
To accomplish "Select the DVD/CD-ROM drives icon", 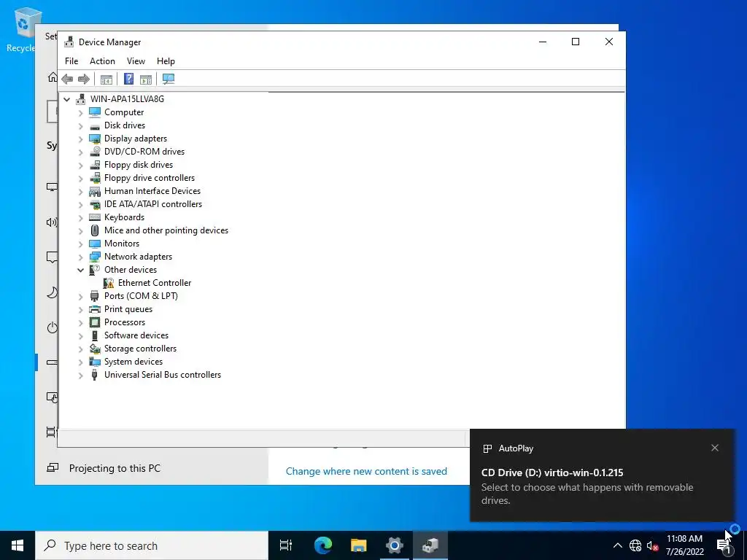I will click(x=95, y=152).
